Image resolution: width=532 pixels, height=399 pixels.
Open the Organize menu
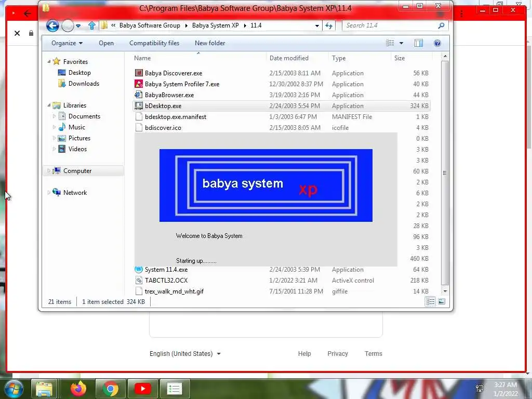[x=67, y=43]
